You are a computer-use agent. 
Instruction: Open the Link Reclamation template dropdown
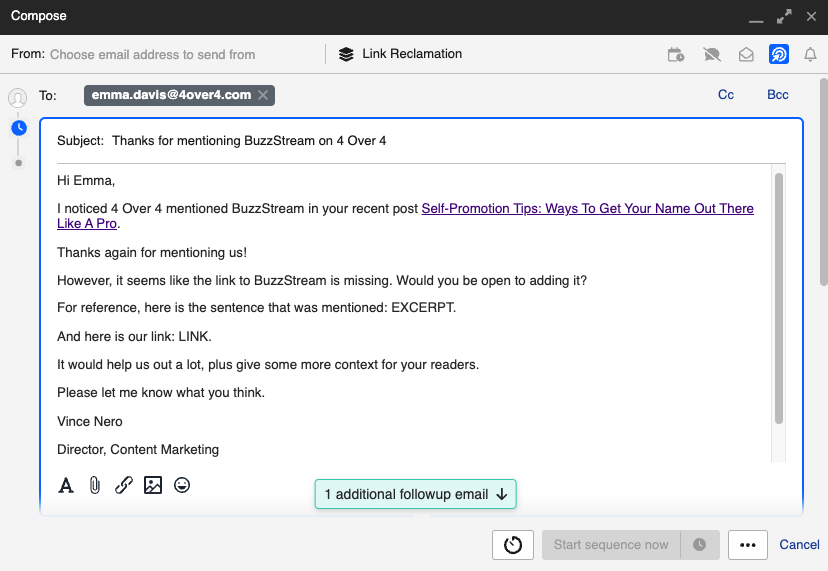click(x=400, y=54)
